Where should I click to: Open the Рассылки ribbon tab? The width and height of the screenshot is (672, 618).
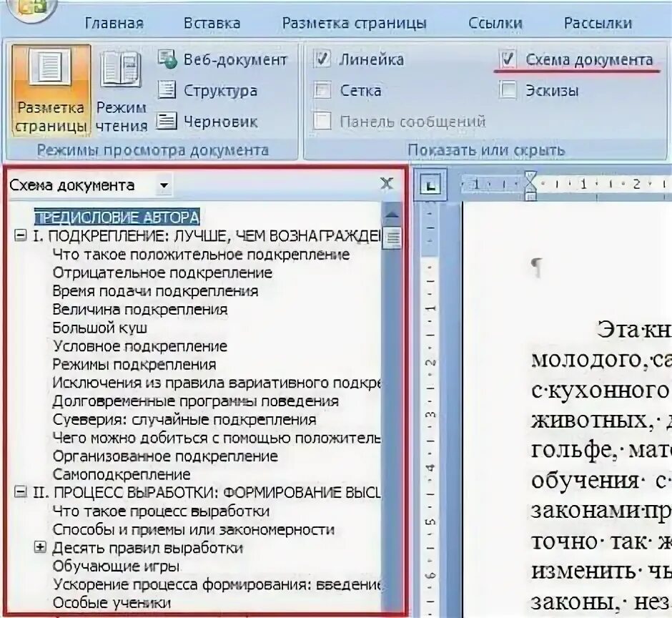click(x=598, y=23)
